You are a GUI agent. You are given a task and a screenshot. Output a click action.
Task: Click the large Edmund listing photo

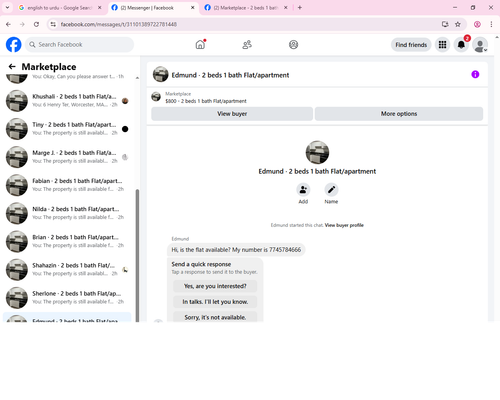click(x=317, y=152)
